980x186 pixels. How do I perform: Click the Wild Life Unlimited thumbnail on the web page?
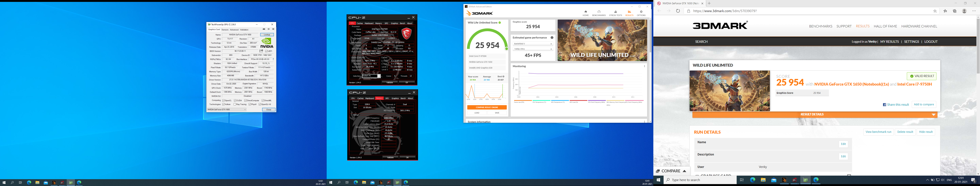730,91
